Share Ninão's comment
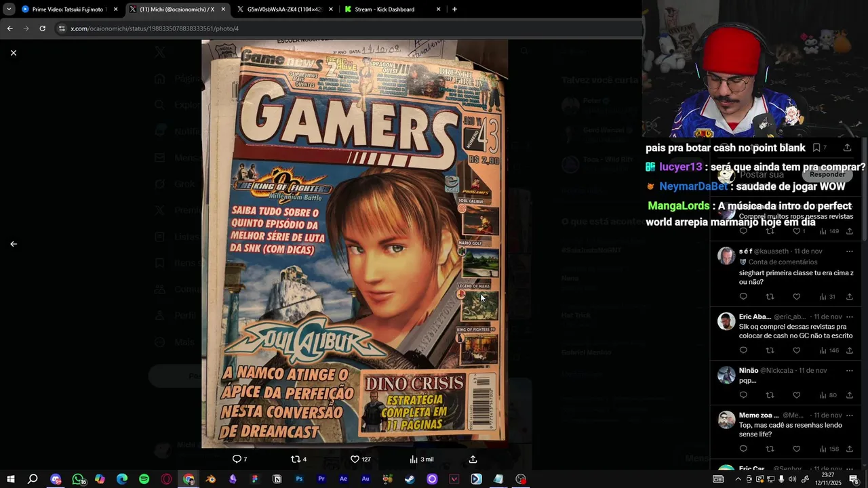 (x=849, y=395)
